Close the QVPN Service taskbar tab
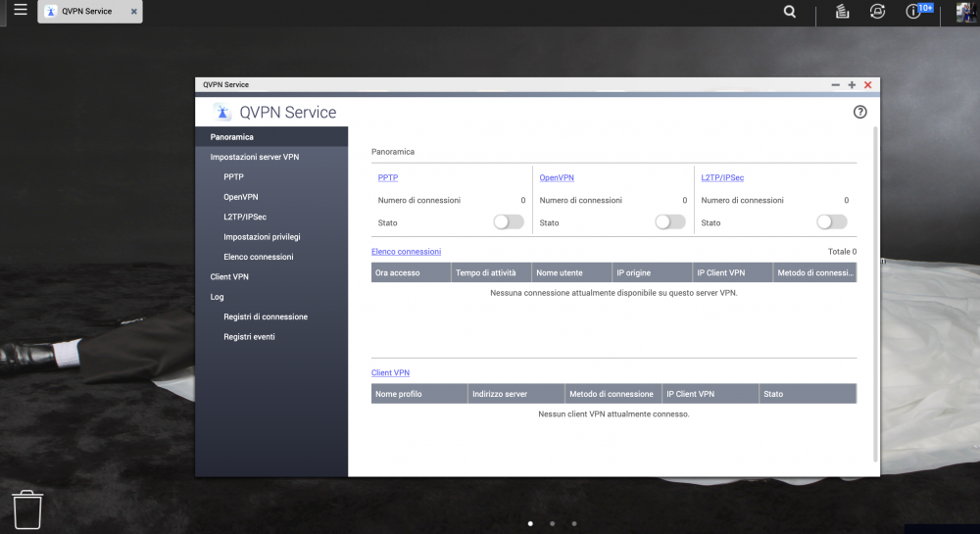980x534 pixels. tap(133, 12)
